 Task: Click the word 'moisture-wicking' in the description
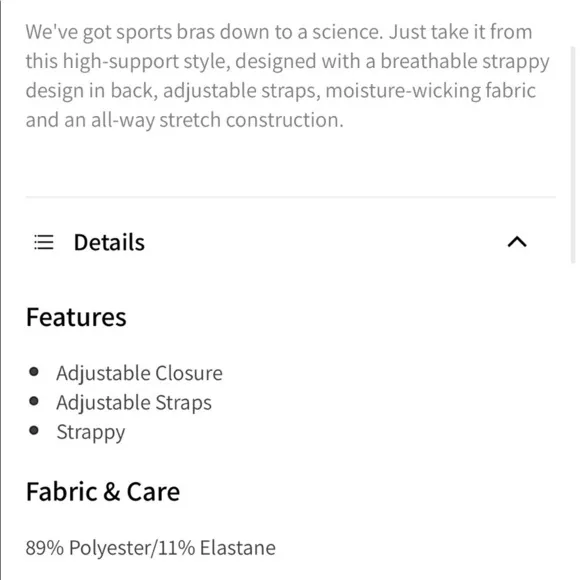[403, 91]
